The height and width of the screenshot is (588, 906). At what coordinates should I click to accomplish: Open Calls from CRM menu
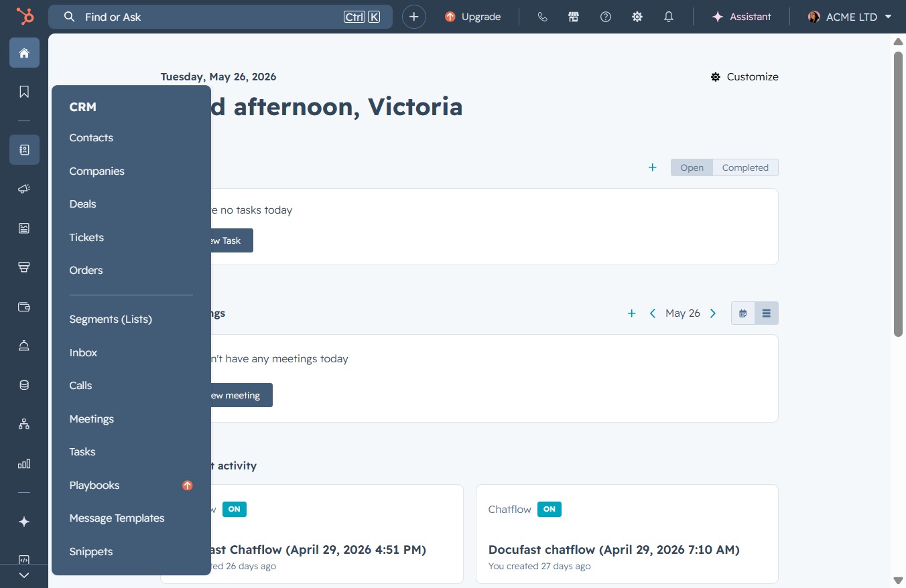[80, 386]
